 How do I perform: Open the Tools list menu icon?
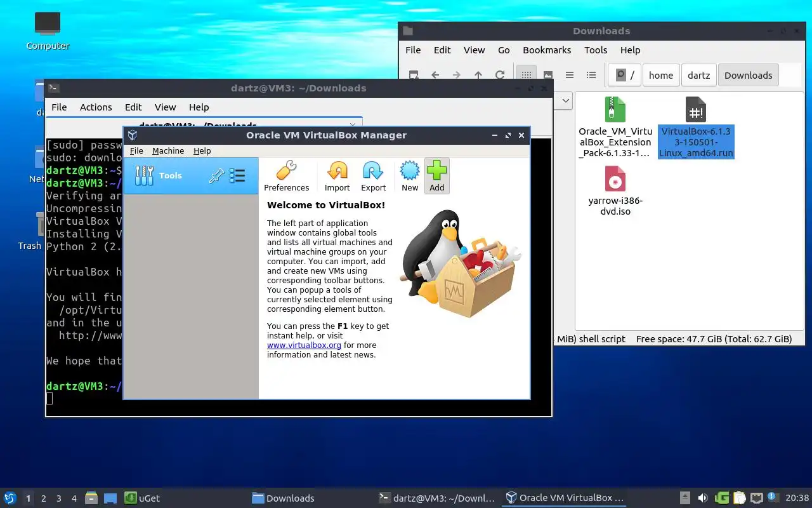237,176
